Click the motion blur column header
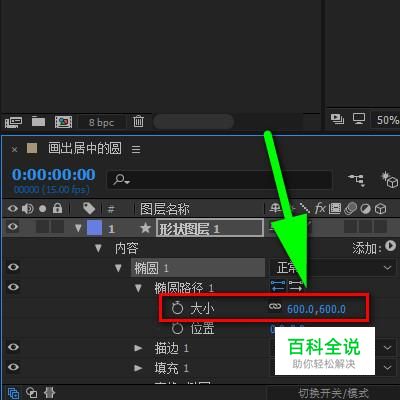 [350, 209]
